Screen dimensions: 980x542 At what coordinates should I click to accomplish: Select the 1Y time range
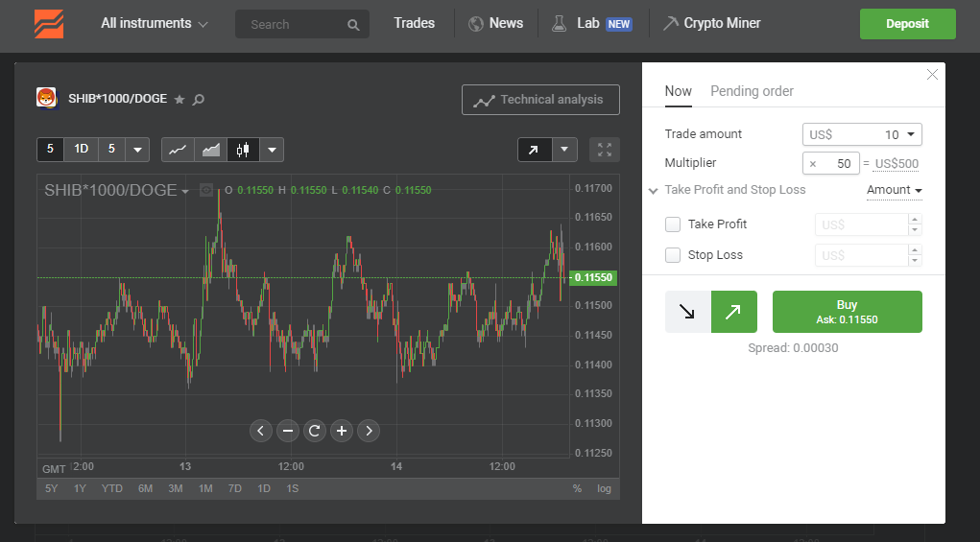click(x=80, y=488)
